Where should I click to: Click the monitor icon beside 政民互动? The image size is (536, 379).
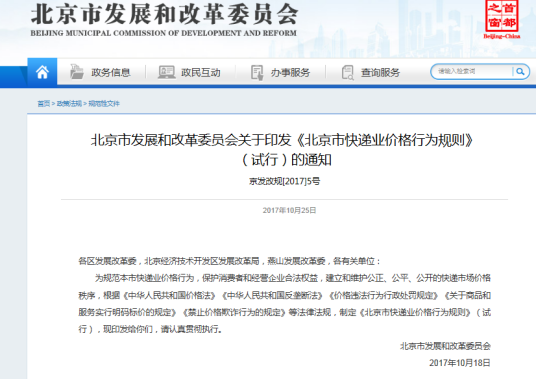coord(166,72)
